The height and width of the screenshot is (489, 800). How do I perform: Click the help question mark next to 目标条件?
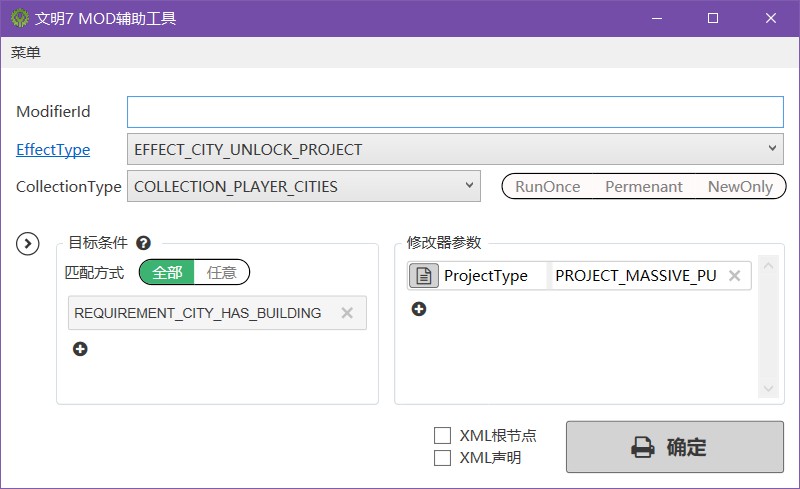(143, 243)
